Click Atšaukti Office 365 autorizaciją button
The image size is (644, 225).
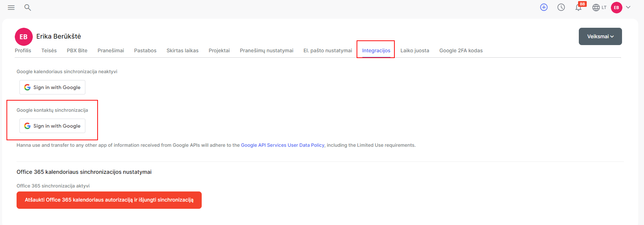[109, 200]
